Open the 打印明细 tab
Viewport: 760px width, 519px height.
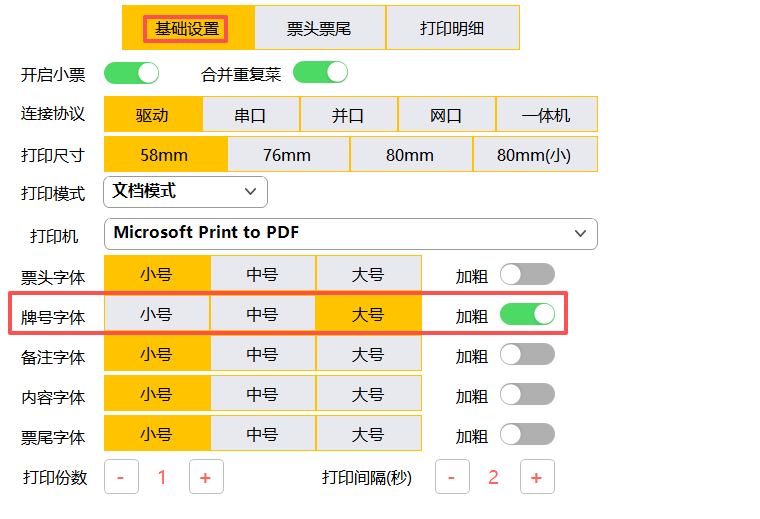point(452,28)
